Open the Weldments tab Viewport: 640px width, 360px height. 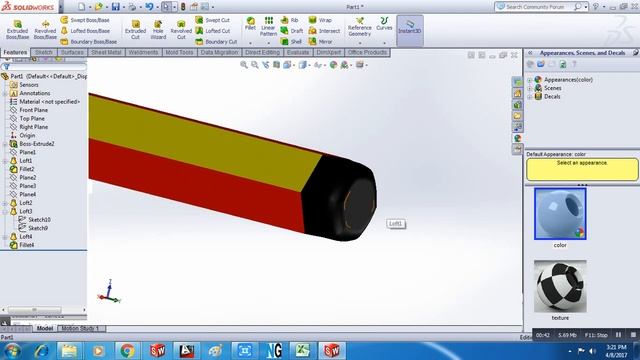(143, 52)
